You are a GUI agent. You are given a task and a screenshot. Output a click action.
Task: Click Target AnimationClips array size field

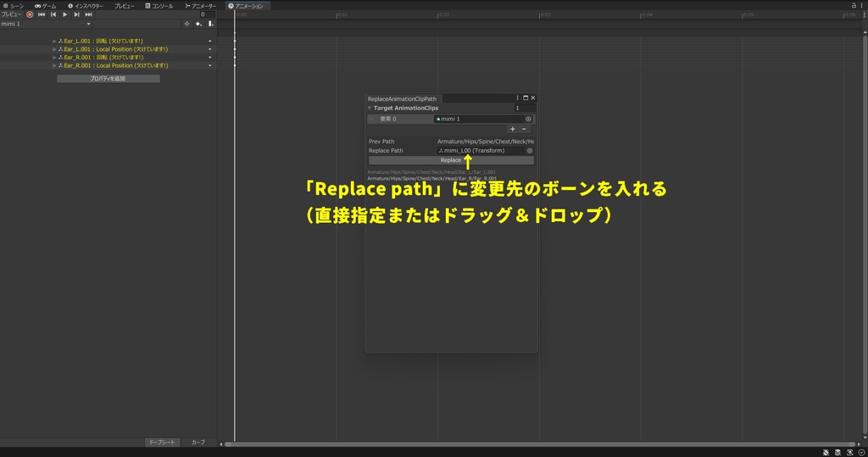click(x=524, y=108)
